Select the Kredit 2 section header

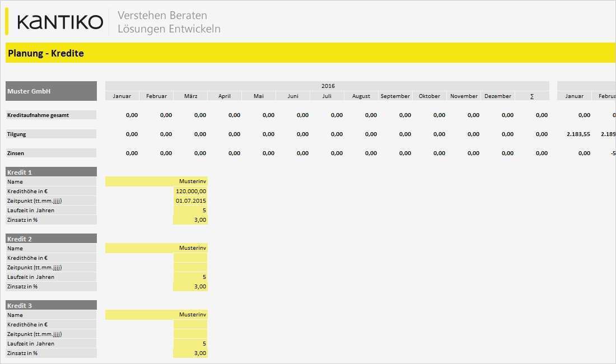(x=51, y=239)
